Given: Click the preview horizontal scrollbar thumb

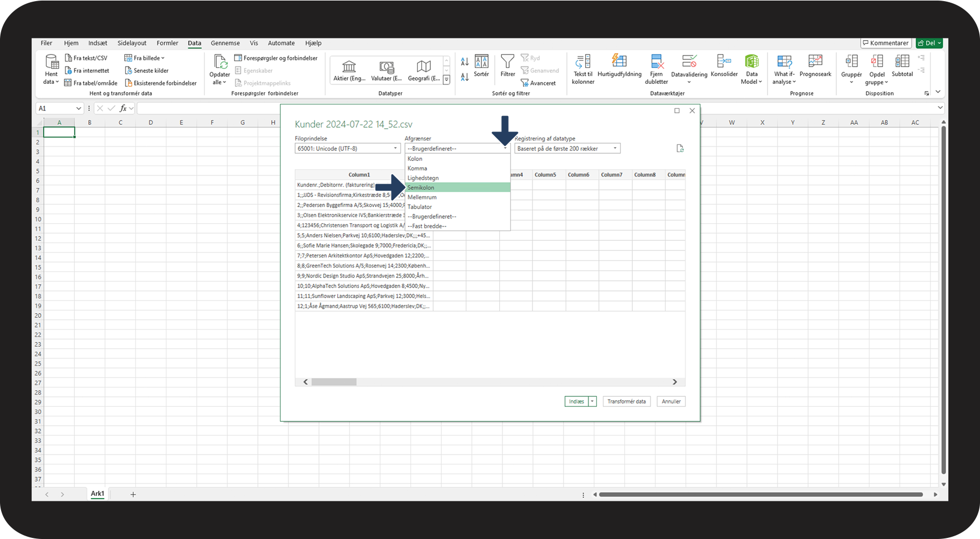Looking at the screenshot, I should click(334, 382).
